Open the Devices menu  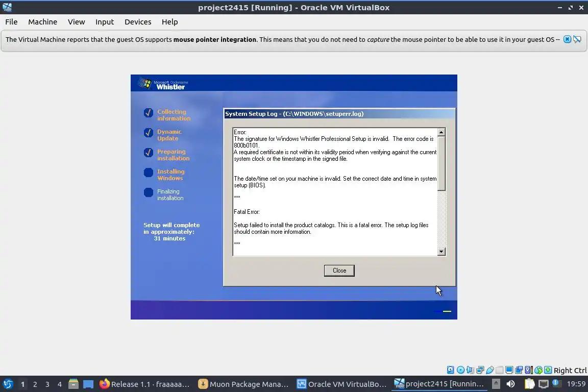coord(138,22)
